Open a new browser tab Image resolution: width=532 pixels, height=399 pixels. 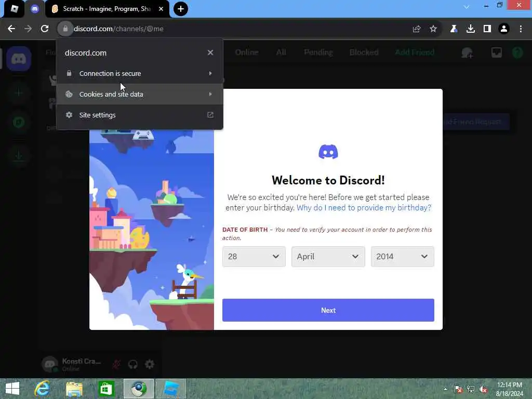181,9
